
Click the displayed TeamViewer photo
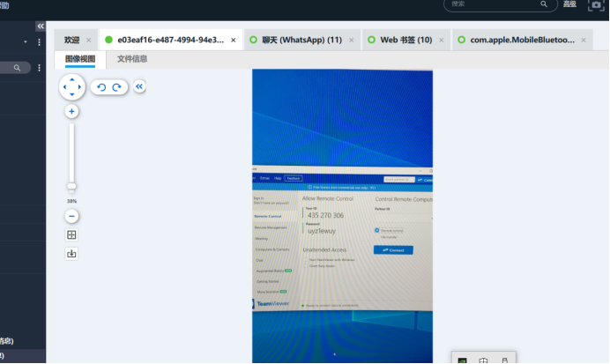(342, 216)
